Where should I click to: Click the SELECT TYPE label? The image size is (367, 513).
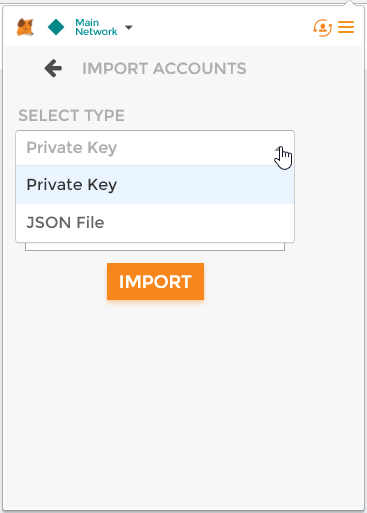71,116
